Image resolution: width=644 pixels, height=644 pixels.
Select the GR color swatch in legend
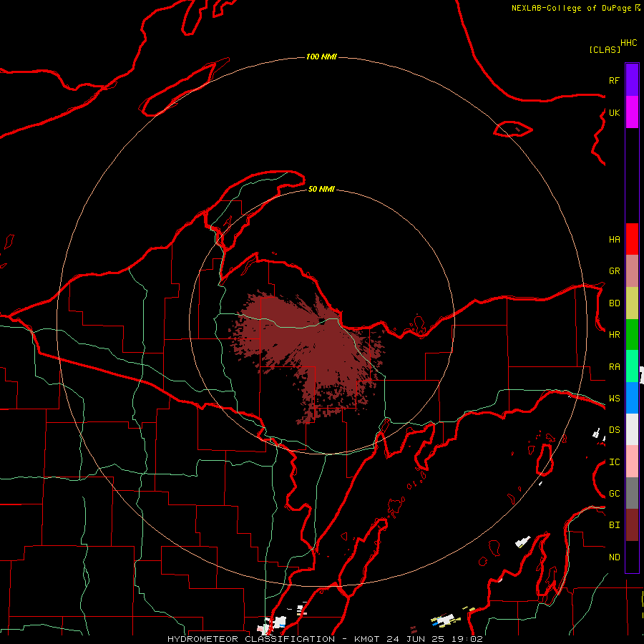(x=632, y=271)
